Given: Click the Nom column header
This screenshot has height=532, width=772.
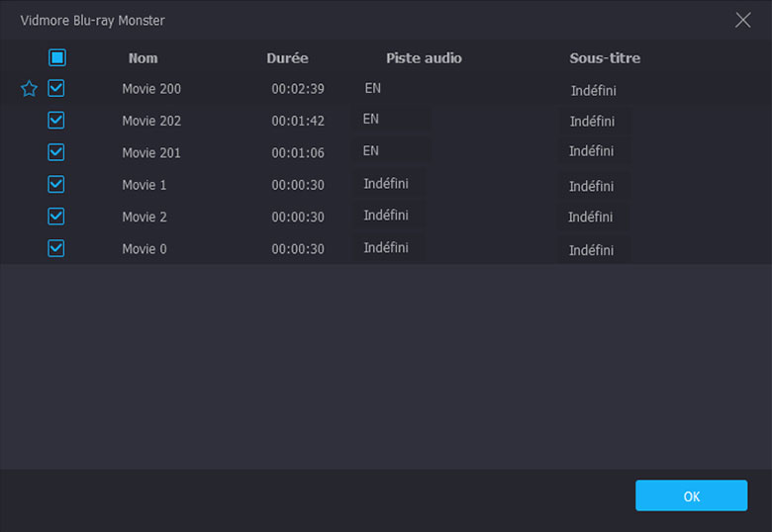Looking at the screenshot, I should [143, 58].
